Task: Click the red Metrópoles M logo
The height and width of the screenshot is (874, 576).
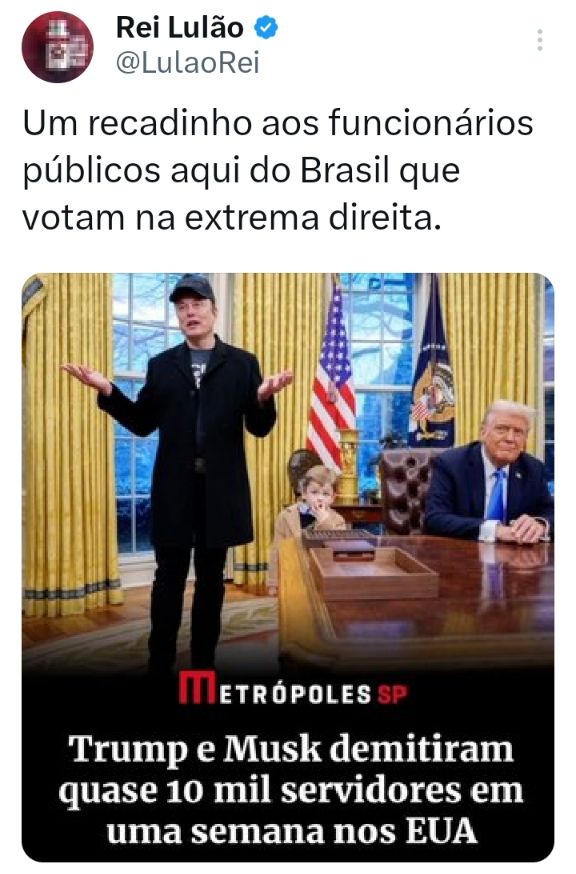Action: [197, 690]
